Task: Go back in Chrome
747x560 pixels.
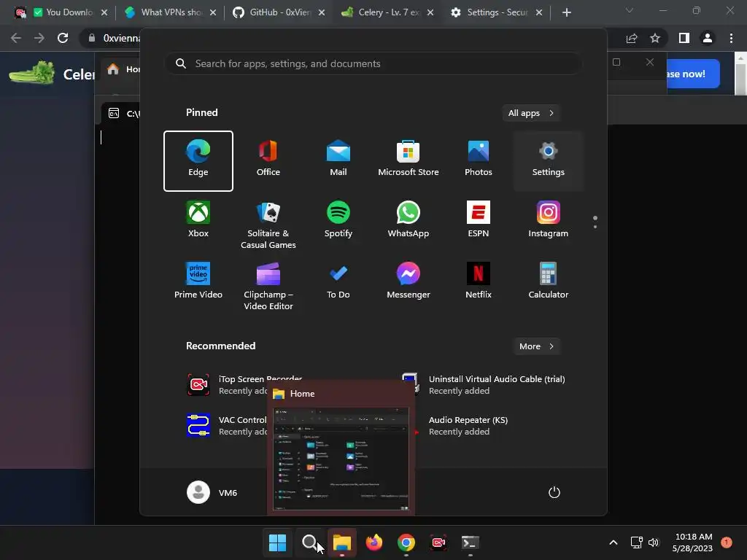Action: [16, 38]
